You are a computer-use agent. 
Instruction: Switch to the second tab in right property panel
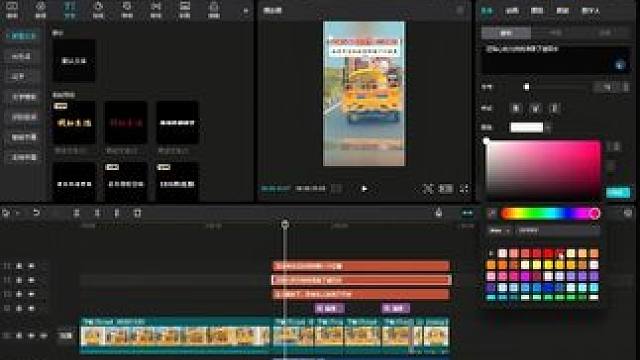coord(512,11)
